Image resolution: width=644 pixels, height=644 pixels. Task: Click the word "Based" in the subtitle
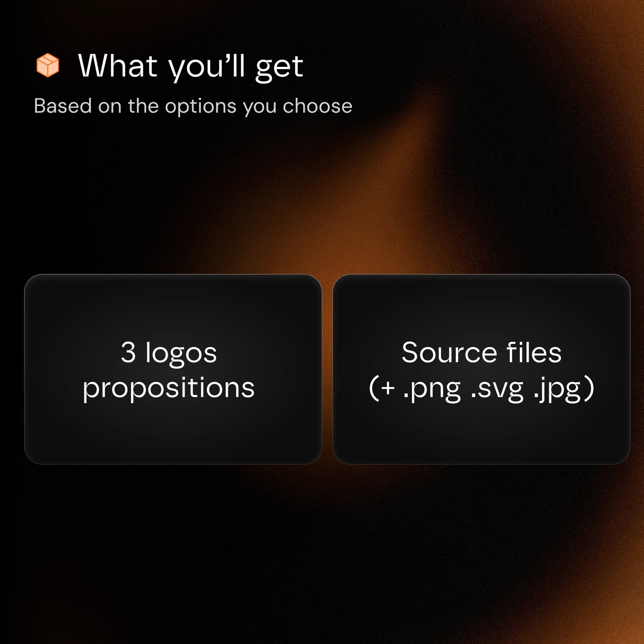pyautogui.click(x=63, y=106)
